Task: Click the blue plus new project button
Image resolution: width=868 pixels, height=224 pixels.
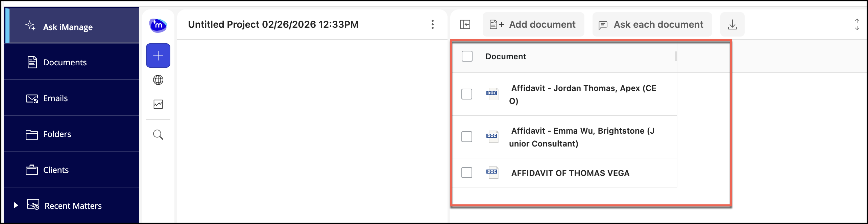Action: pyautogui.click(x=158, y=56)
